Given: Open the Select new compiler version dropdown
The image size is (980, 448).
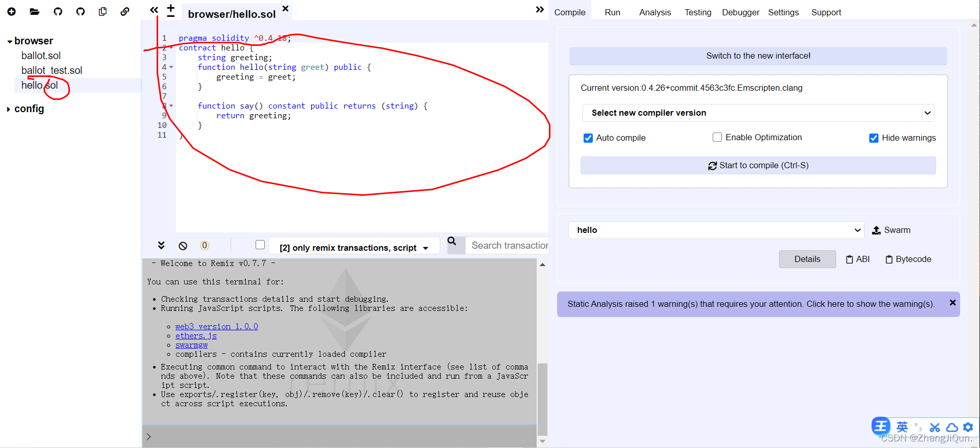Looking at the screenshot, I should (758, 113).
